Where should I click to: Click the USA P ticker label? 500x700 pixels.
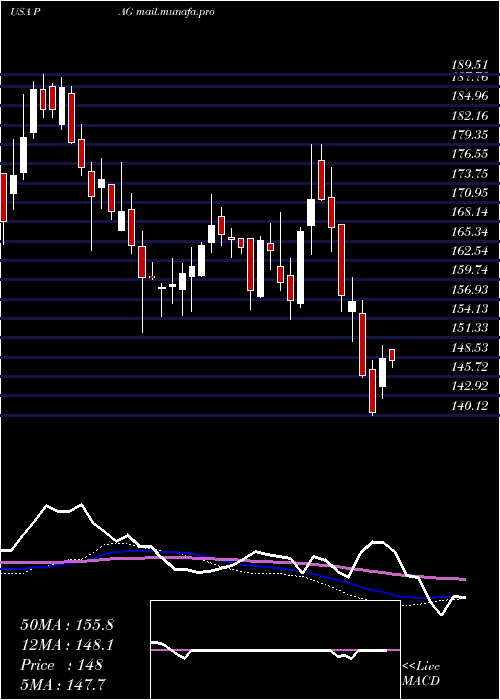click(26, 12)
